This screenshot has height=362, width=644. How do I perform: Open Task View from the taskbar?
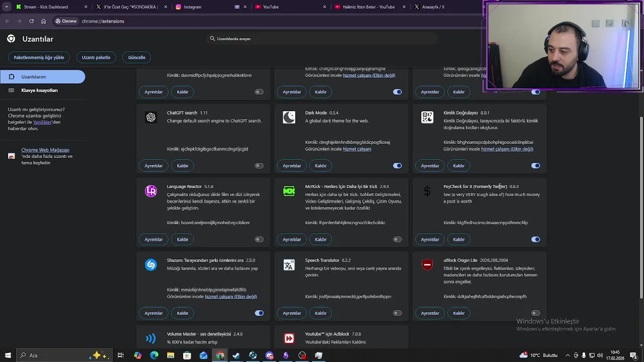(x=121, y=355)
